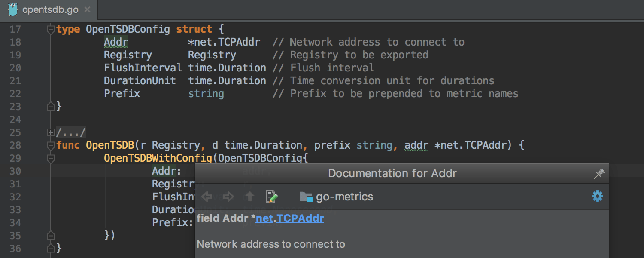This screenshot has height=258, width=644.
Task: Click line number 20 in the gutter
Action: (x=15, y=68)
